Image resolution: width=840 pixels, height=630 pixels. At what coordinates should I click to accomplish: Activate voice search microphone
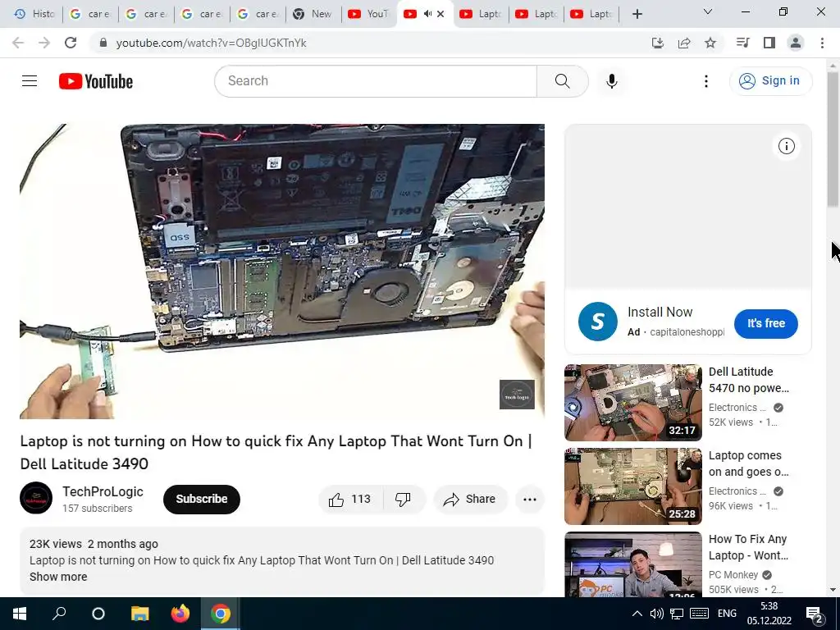pos(612,81)
